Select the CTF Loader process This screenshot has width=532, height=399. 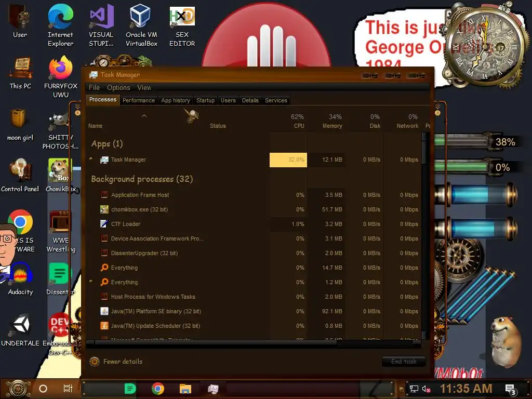click(254, 224)
